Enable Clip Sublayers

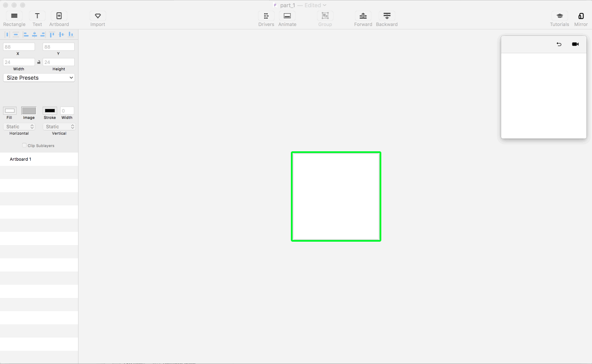(24, 145)
